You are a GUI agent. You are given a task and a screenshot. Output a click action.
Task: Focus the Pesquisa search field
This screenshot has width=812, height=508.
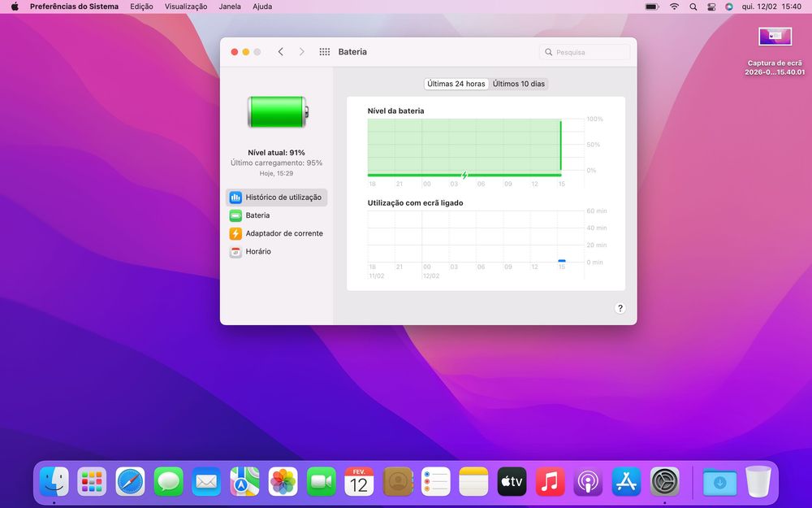click(x=585, y=52)
